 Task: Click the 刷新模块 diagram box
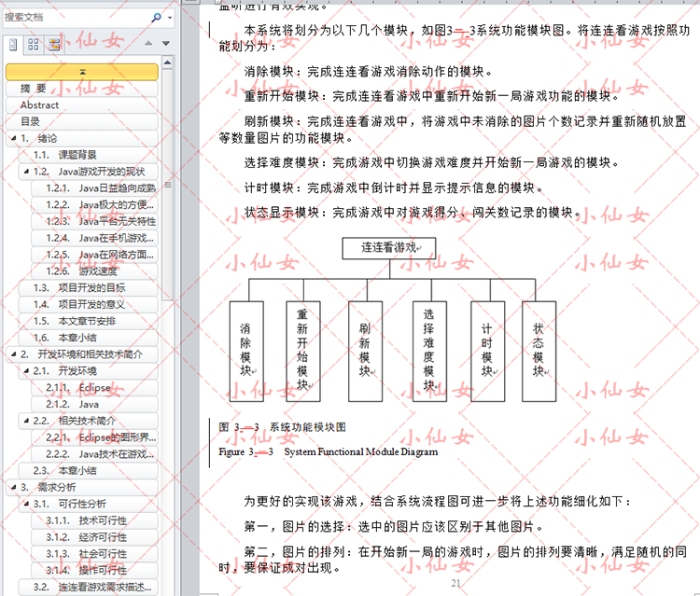pos(365,352)
